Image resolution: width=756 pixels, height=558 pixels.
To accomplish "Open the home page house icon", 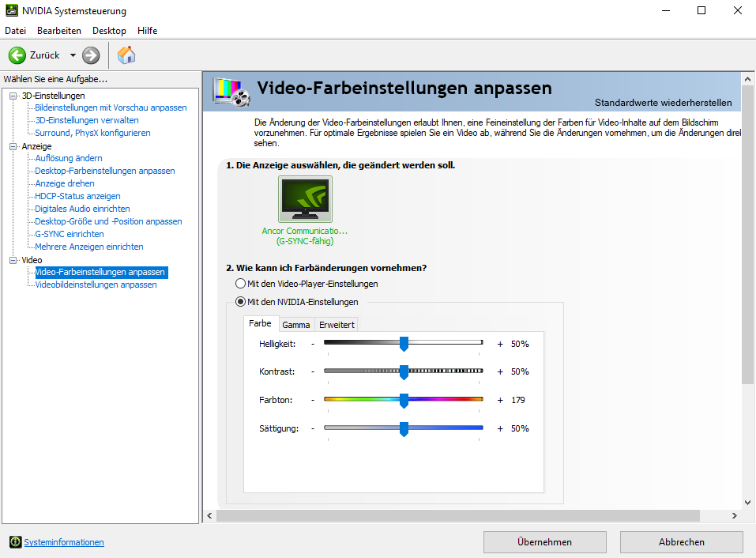I will (x=126, y=55).
